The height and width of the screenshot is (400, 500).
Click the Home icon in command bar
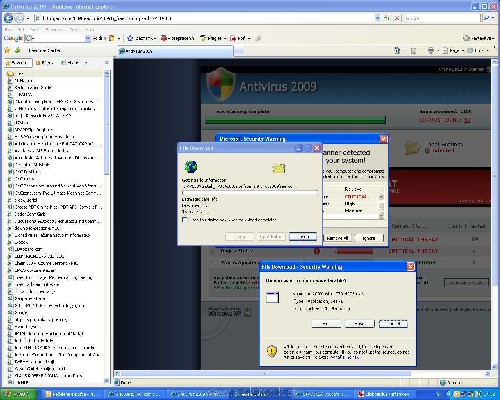point(397,51)
